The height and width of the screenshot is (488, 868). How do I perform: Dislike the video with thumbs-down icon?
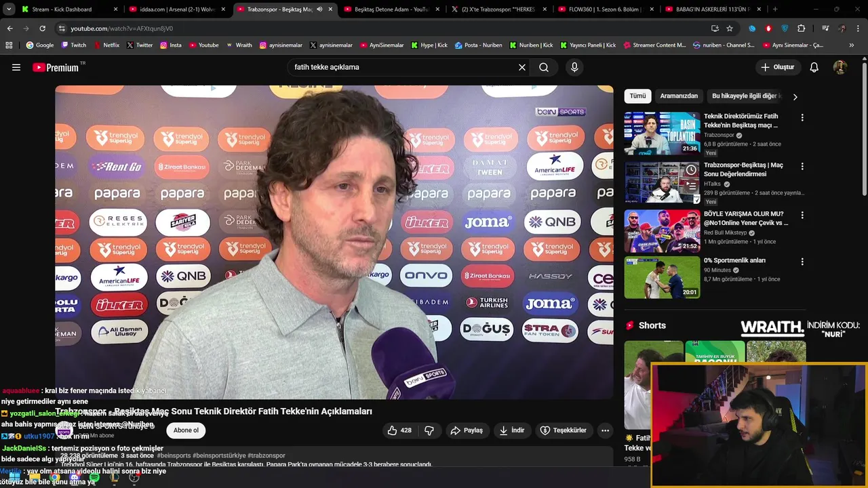429,430
